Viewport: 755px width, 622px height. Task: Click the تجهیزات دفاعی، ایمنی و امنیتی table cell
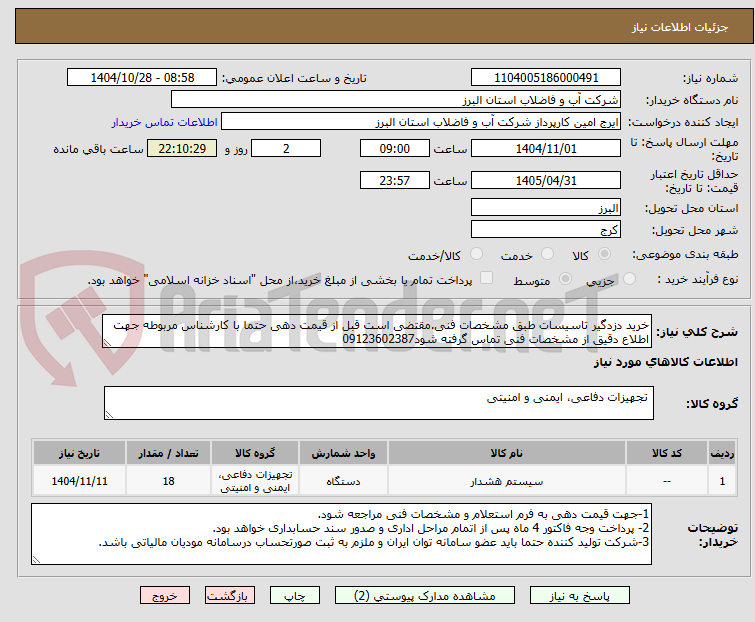click(x=255, y=480)
